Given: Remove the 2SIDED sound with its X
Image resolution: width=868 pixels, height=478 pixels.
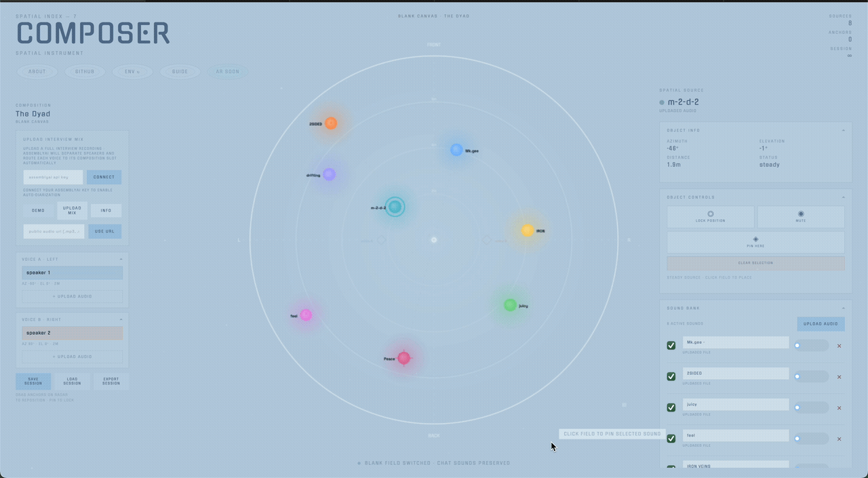Looking at the screenshot, I should tap(839, 377).
